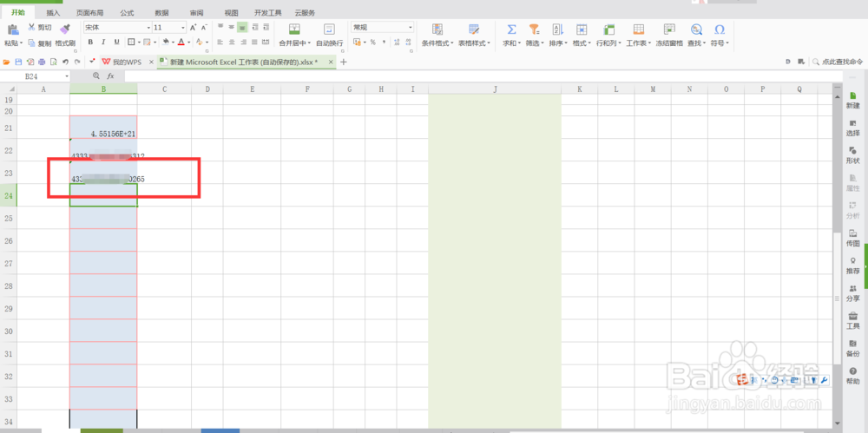The image size is (868, 433).
Task: Toggle italic formatting (I)
Action: pos(103,42)
